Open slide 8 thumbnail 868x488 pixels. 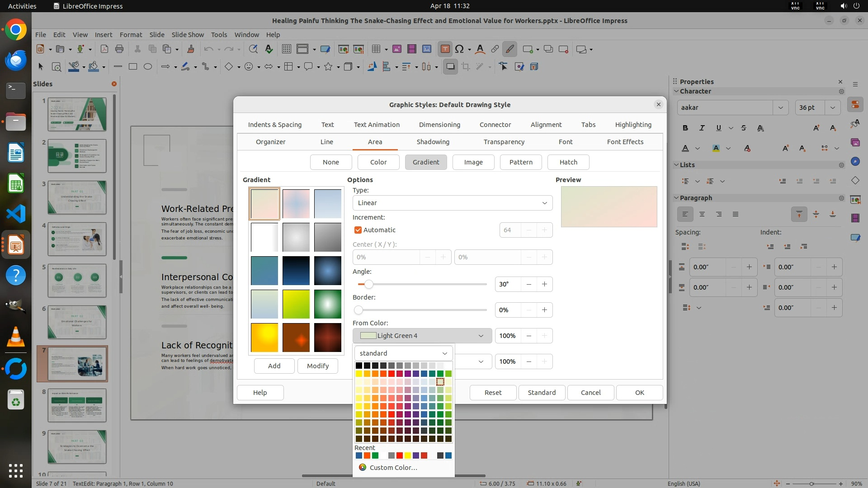[77, 405]
